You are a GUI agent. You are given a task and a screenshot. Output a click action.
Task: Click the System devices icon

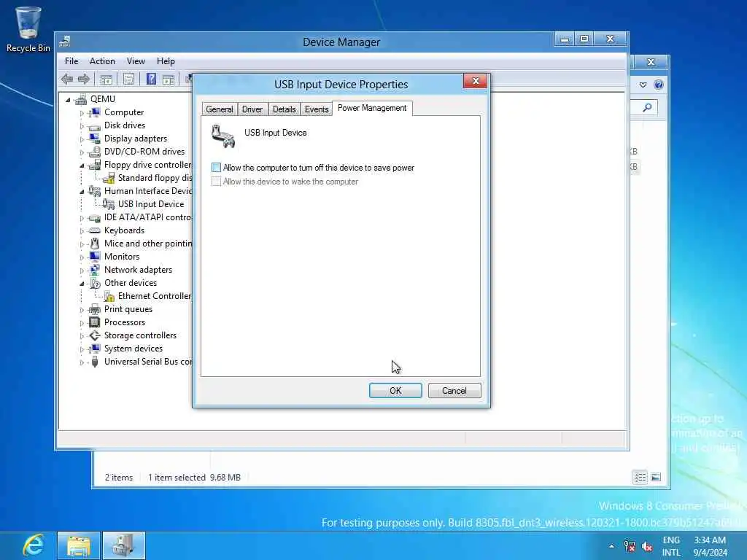point(95,349)
